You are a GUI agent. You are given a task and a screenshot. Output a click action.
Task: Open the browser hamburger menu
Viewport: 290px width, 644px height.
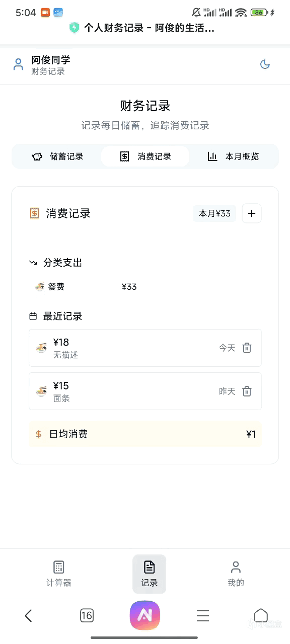tap(203, 615)
